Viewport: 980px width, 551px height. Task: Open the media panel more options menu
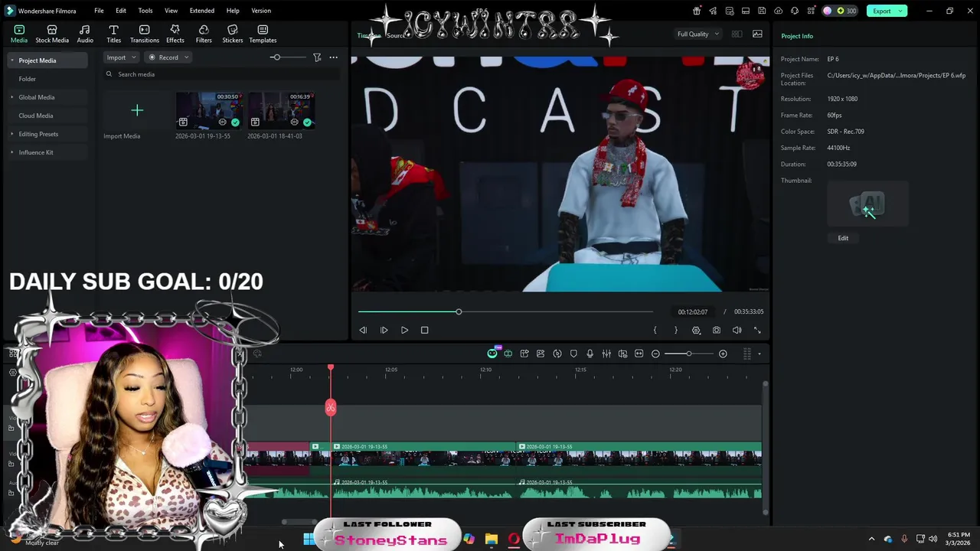333,57
